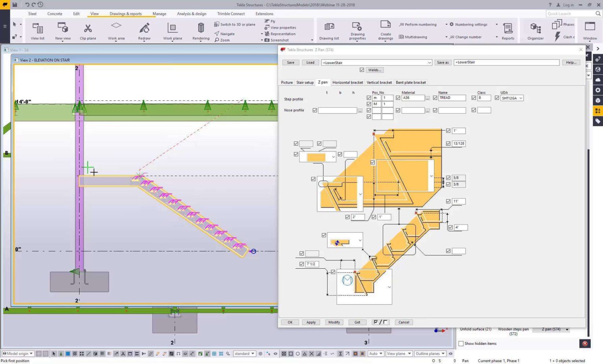Enable Show hidden items
603x364 pixels.
click(x=461, y=343)
